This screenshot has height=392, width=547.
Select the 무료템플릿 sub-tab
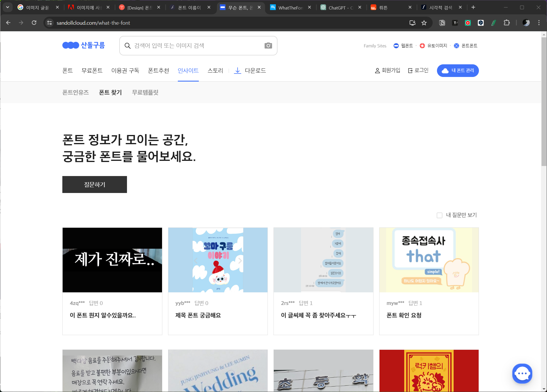145,92
